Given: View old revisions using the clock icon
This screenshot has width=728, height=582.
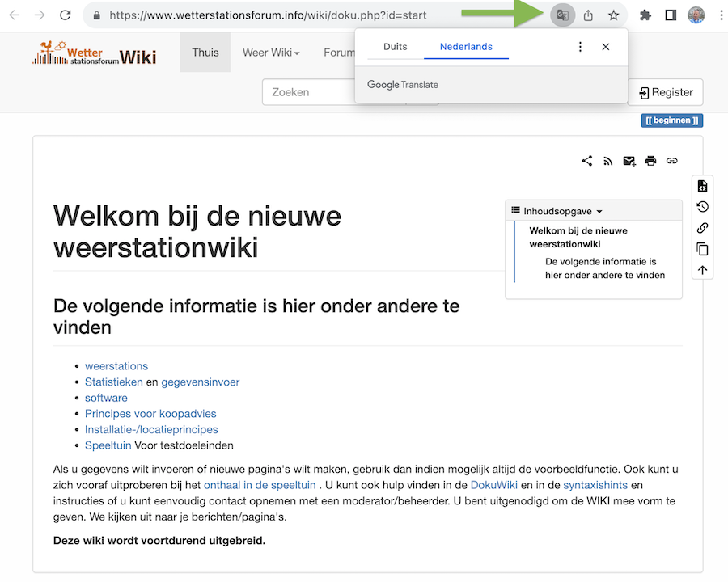Looking at the screenshot, I should click(x=702, y=207).
